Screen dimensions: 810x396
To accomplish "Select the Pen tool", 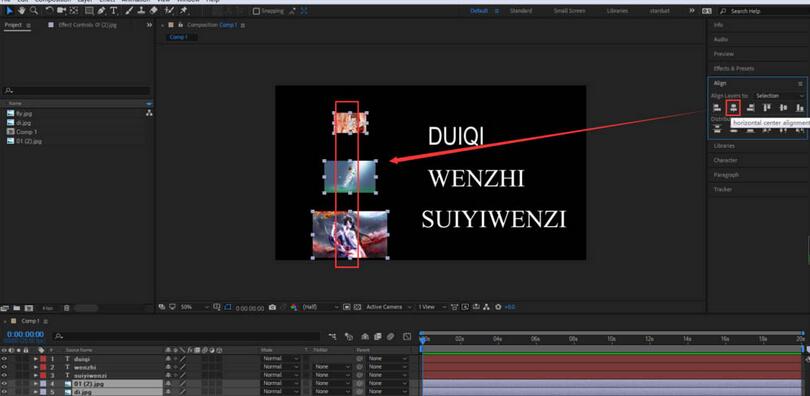I will pos(101,10).
